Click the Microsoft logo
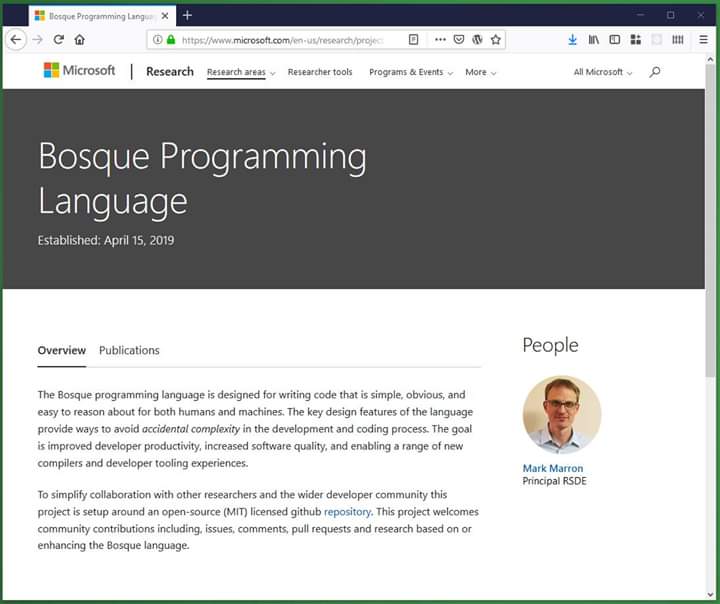This screenshot has height=604, width=720. tap(79, 71)
